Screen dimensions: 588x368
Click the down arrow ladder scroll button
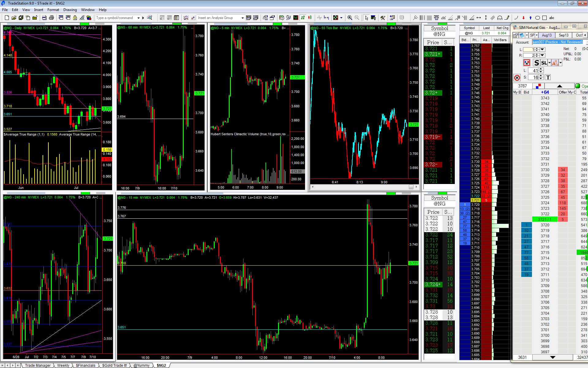tap(552, 357)
